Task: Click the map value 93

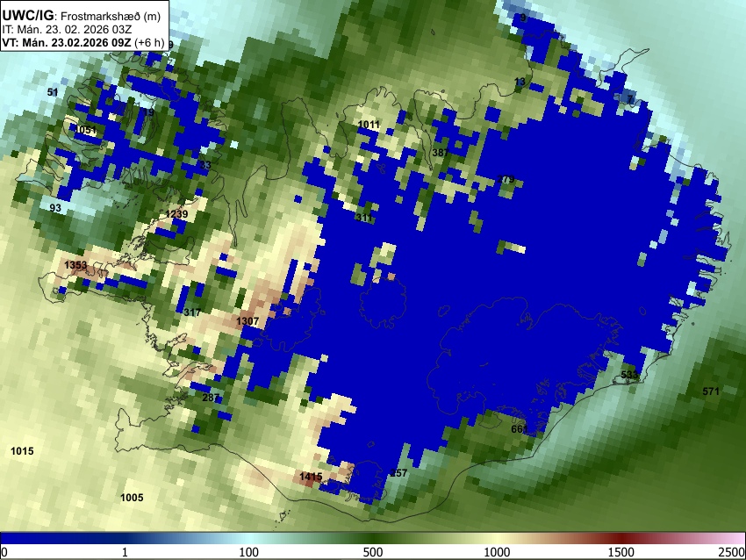Action: click(x=55, y=208)
